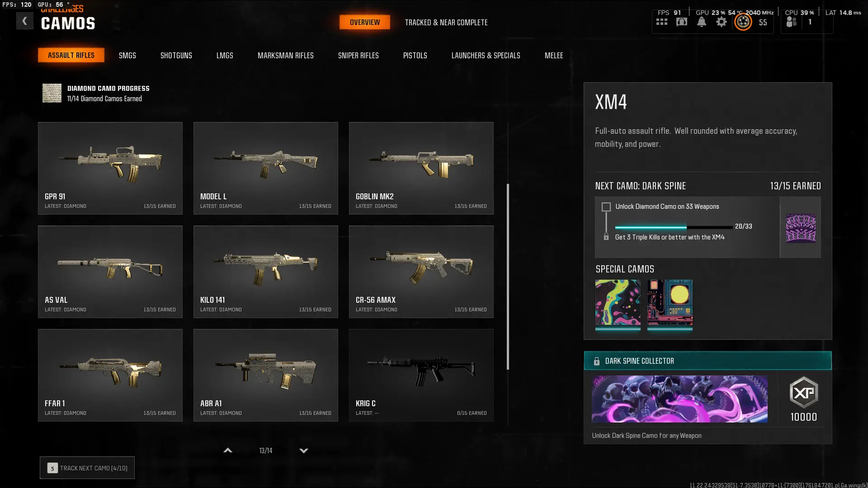This screenshot has height=488, width=868.
Task: Click the Diamond camo progress swatch icon
Action: [52, 93]
